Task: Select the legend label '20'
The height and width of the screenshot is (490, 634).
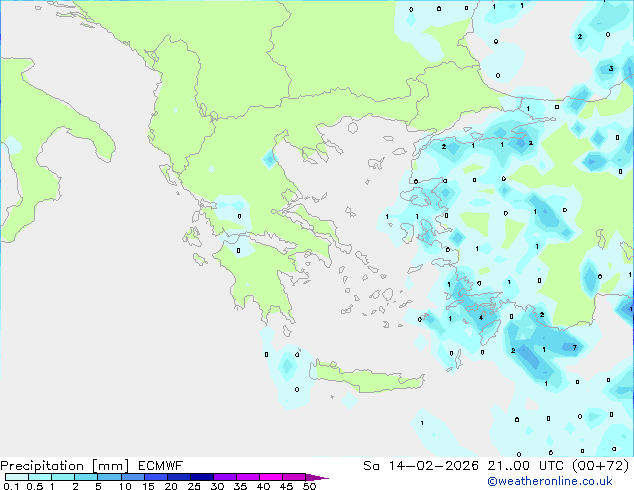Action: coord(171,486)
